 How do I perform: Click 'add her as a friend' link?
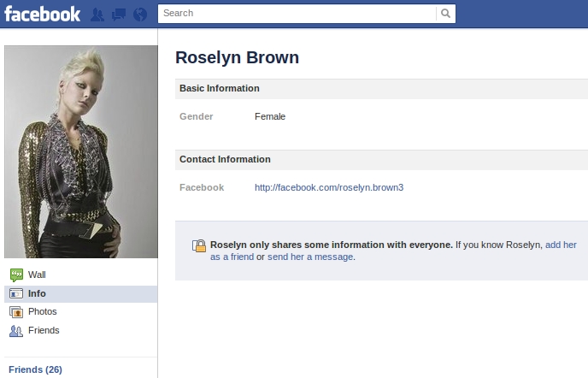[561, 245]
